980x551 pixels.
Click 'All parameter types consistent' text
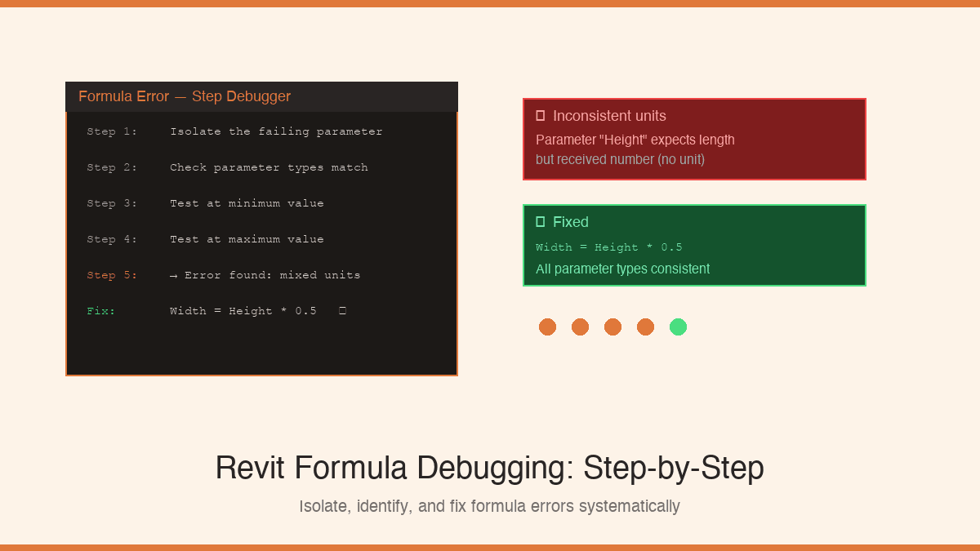(622, 269)
